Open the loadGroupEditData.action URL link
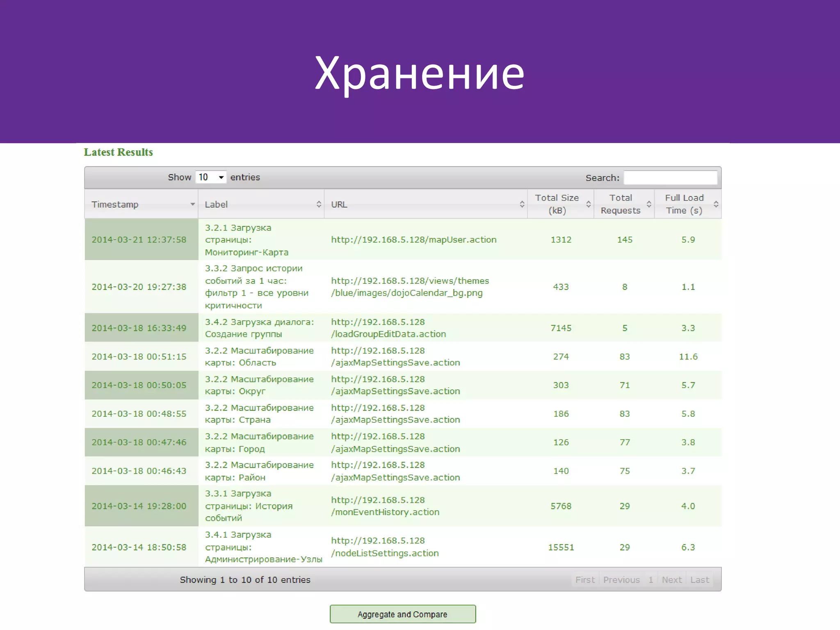The image size is (840, 630). pos(388,328)
